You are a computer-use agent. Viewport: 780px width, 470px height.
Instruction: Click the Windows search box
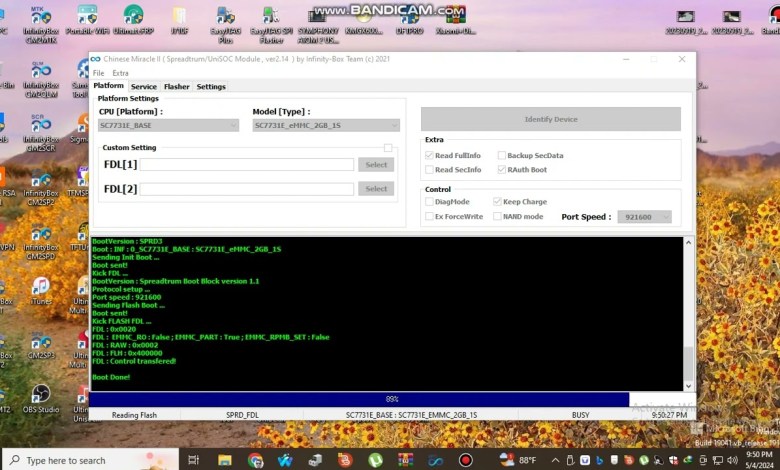[91, 460]
